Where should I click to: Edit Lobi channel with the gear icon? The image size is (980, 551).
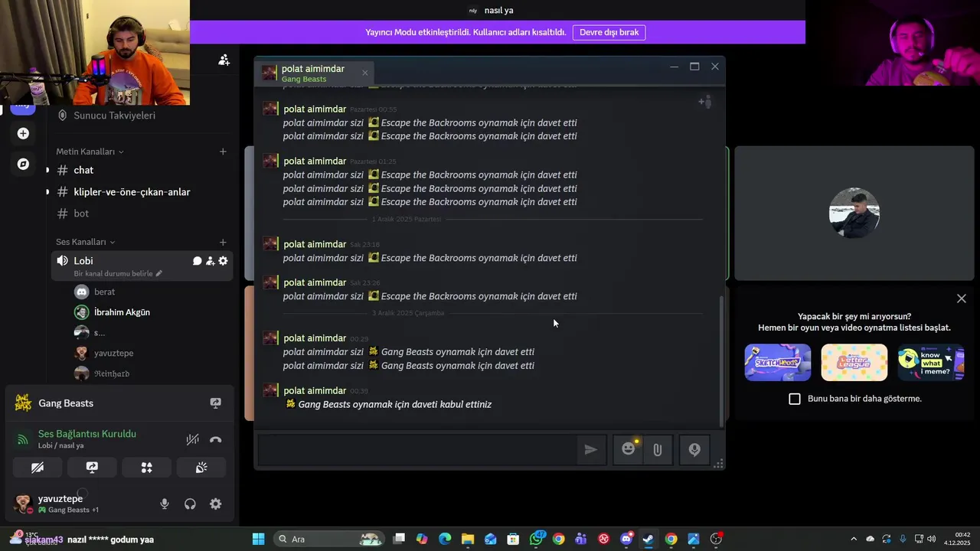(223, 261)
